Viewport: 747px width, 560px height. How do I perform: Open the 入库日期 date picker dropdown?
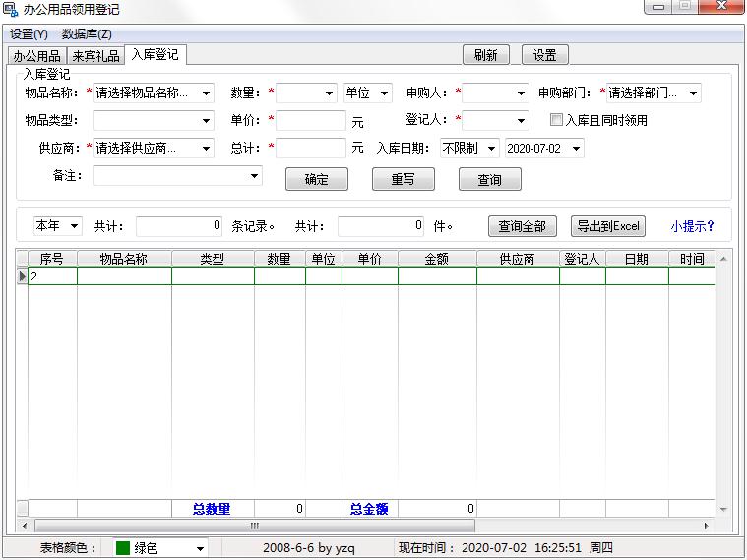pyautogui.click(x=576, y=149)
